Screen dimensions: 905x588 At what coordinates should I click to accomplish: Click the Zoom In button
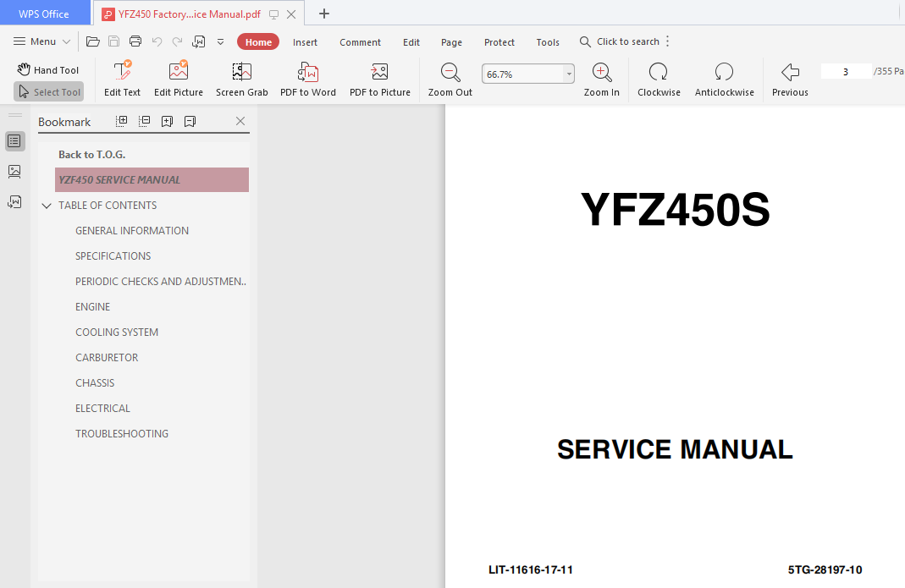click(601, 79)
